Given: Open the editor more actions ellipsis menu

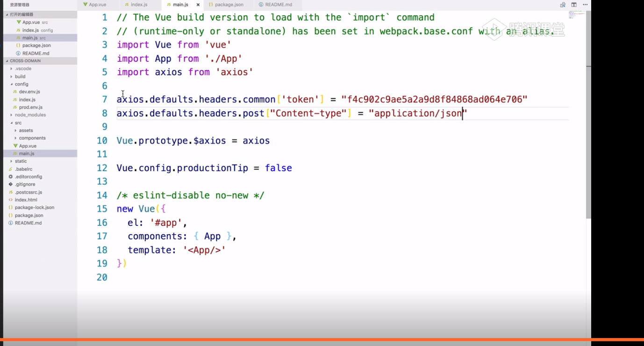Looking at the screenshot, I should 585,5.
